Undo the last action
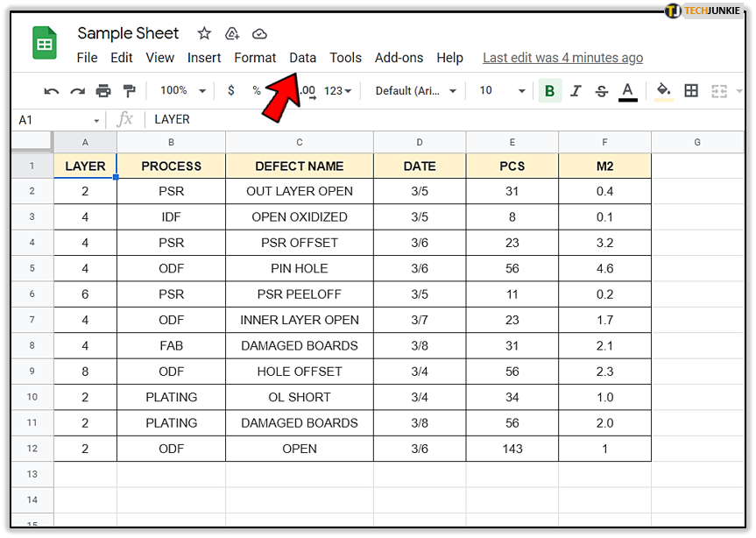 click(x=51, y=90)
